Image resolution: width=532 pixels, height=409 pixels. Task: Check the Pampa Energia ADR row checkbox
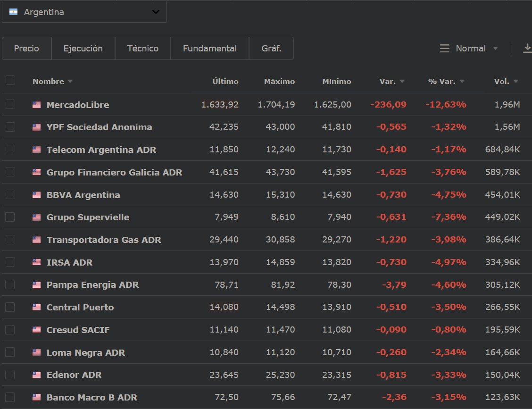click(10, 284)
